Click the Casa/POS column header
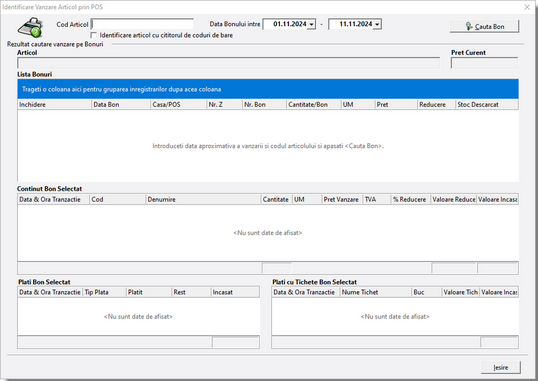The height and width of the screenshot is (381, 538). [x=179, y=105]
